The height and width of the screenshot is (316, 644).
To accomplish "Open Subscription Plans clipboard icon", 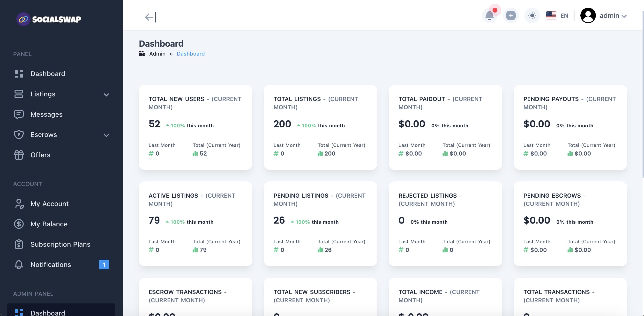I will 19,244.
